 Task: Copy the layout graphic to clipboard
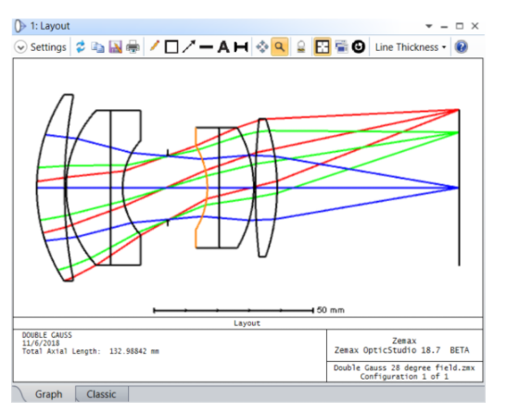[x=97, y=47]
